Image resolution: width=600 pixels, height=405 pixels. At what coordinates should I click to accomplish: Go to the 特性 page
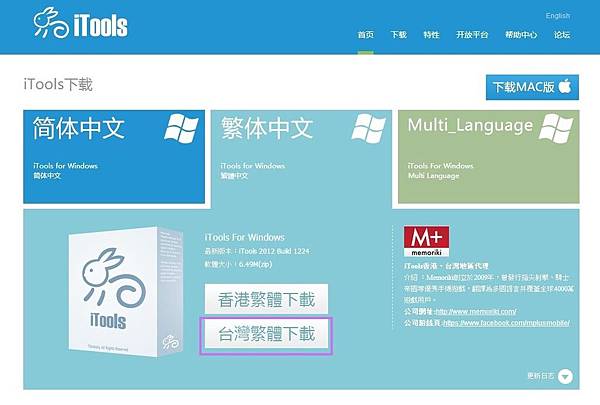click(x=431, y=35)
